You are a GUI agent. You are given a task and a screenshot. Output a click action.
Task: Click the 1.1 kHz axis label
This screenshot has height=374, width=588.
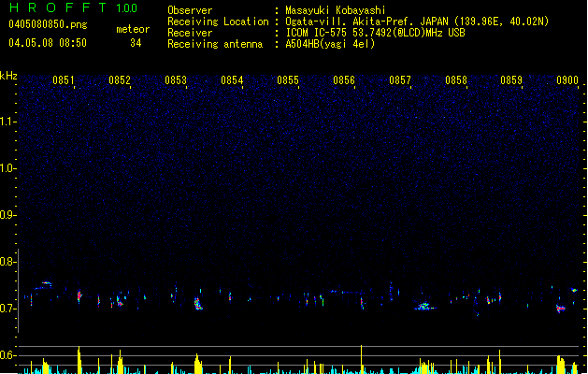(7, 122)
